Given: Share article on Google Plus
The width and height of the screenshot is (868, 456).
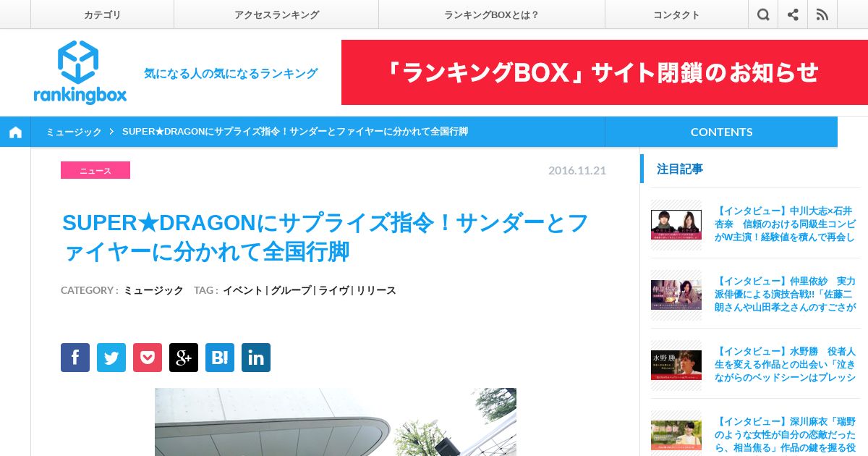Looking at the screenshot, I should [184, 358].
